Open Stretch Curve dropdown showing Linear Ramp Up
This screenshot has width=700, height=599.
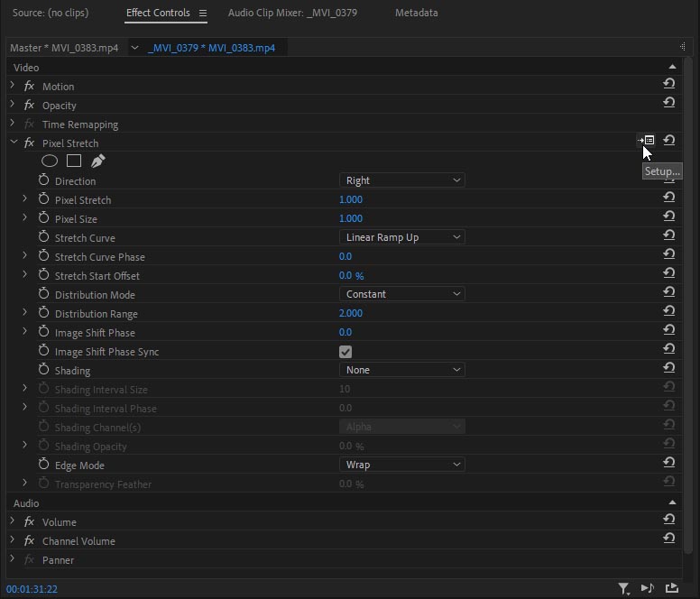402,237
